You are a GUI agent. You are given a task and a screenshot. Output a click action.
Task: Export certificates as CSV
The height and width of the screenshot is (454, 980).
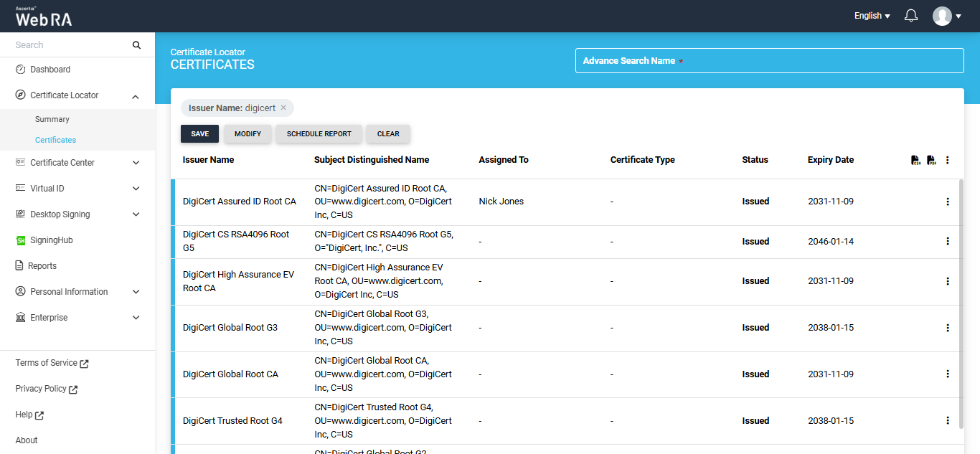pos(916,160)
